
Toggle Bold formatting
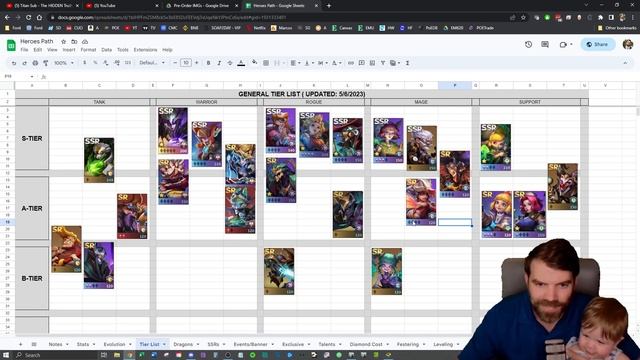(x=208, y=63)
